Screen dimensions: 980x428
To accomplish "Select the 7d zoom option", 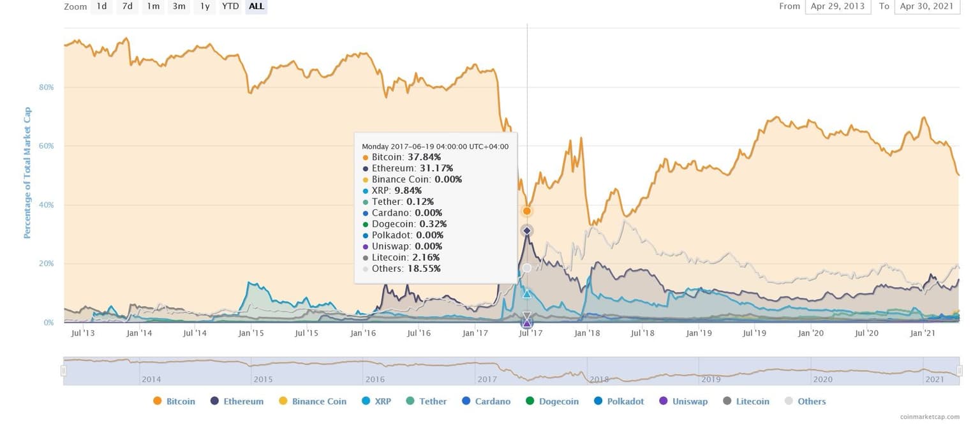I will coord(128,6).
